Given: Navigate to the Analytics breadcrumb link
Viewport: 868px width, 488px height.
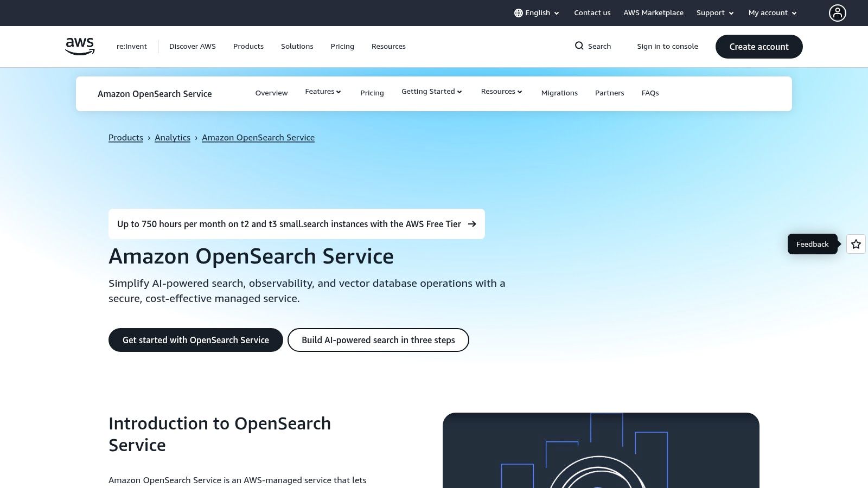Looking at the screenshot, I should pyautogui.click(x=173, y=137).
